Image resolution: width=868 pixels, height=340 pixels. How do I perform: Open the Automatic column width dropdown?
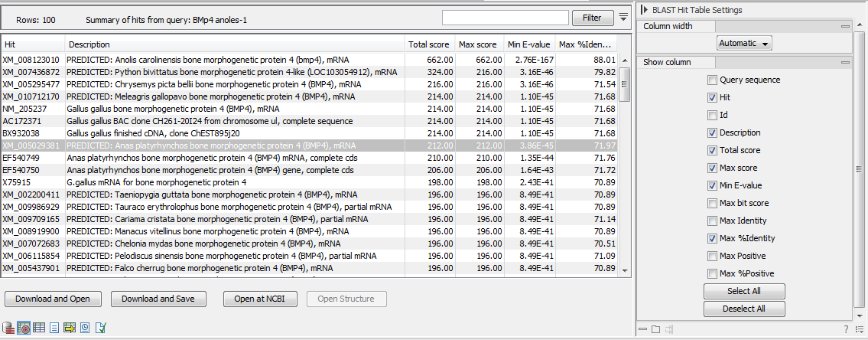(x=744, y=44)
